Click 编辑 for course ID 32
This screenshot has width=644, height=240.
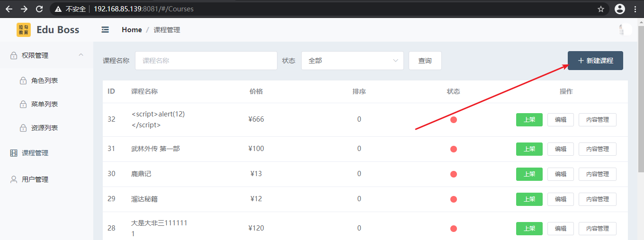[561, 120]
